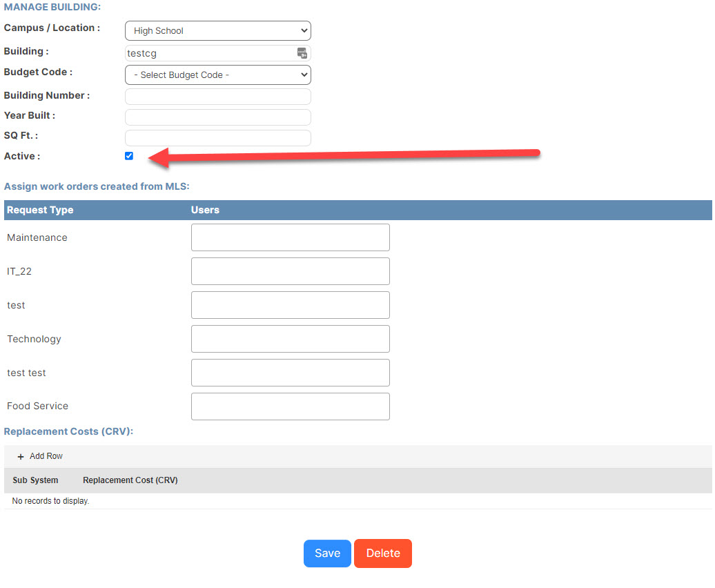Screen dimensions: 715x588
Task: Click the 'Replacement Costs (CRV):' heading
Action: (68, 431)
